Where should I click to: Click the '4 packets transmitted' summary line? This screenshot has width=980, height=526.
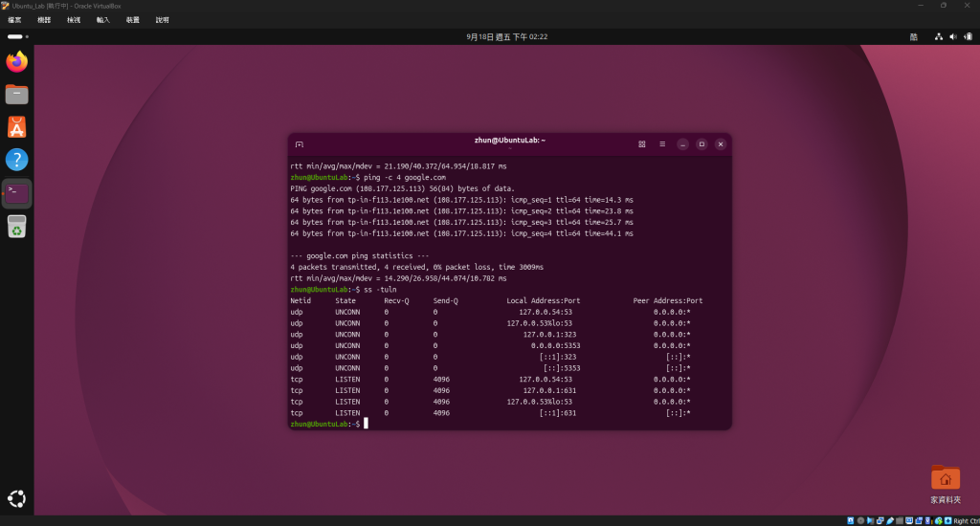417,267
